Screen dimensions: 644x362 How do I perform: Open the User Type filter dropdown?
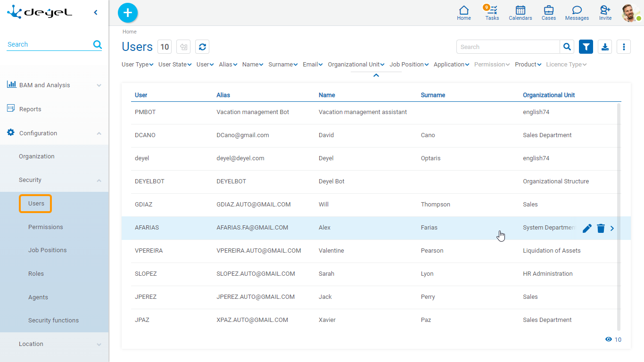(x=137, y=65)
